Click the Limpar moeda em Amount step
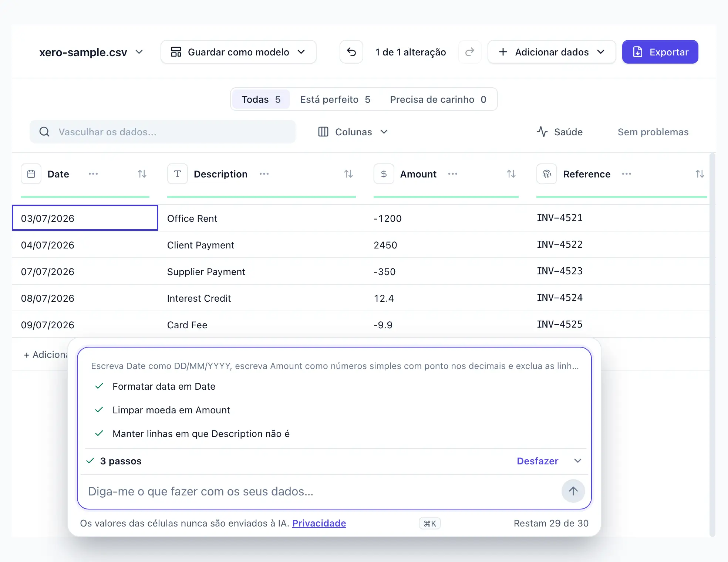 coord(171,410)
